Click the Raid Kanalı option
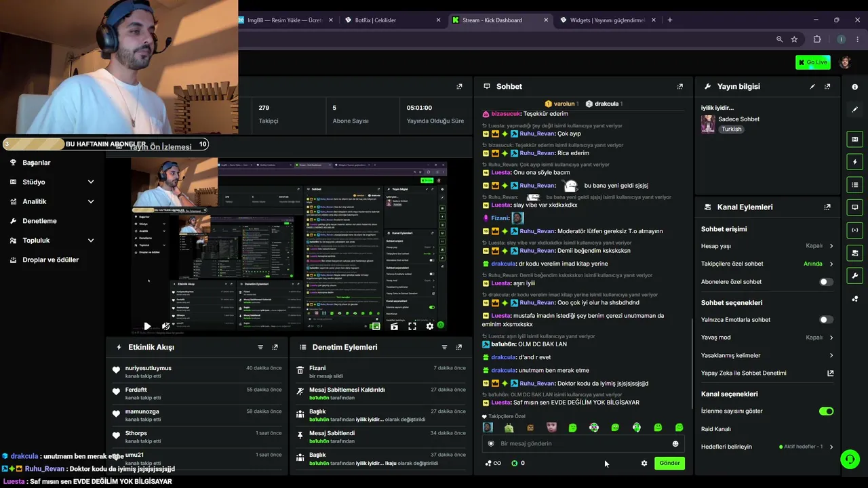This screenshot has height=488, width=868. coord(716,429)
